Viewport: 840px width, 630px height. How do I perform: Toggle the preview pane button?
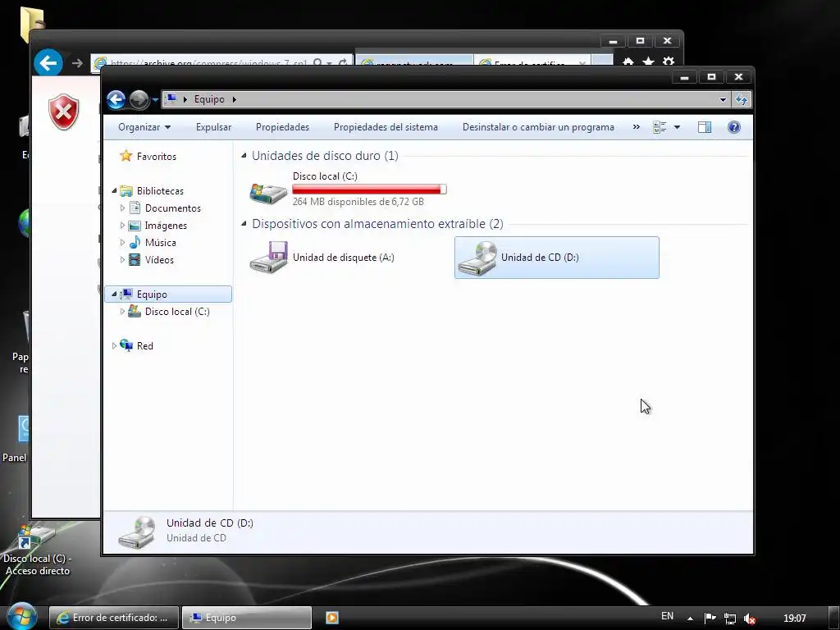click(x=705, y=127)
